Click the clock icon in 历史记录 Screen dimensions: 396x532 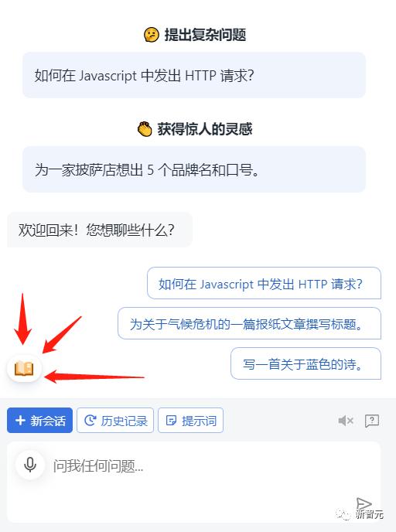coord(90,421)
